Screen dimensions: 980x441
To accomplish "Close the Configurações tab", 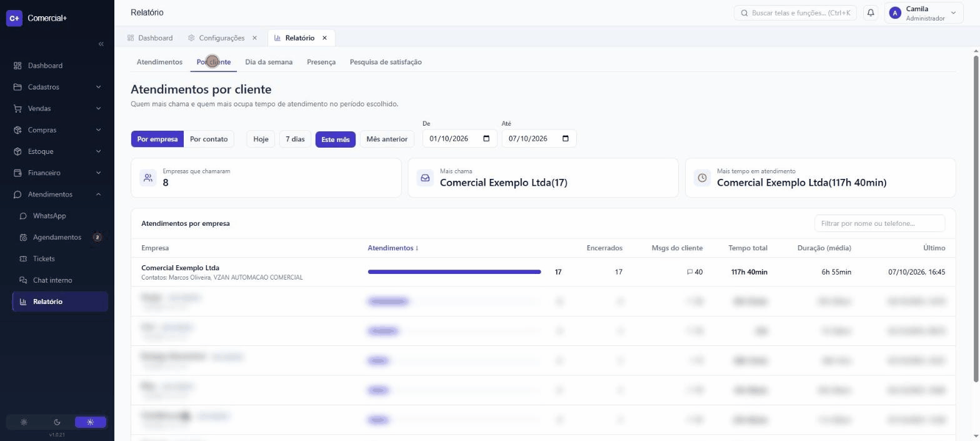I will click(x=254, y=38).
